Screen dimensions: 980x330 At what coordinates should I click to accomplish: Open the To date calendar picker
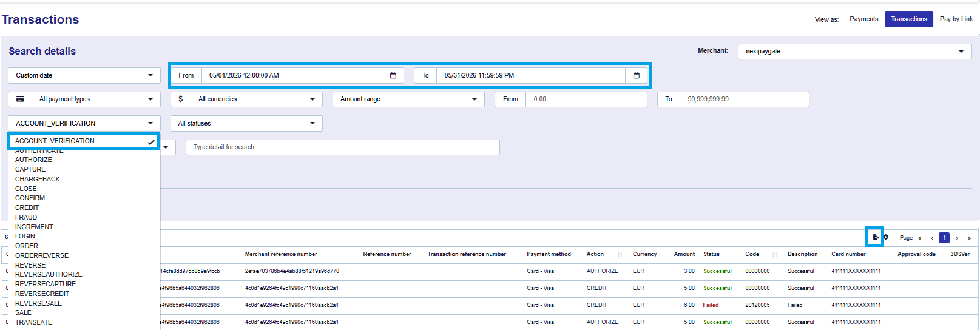[637, 75]
